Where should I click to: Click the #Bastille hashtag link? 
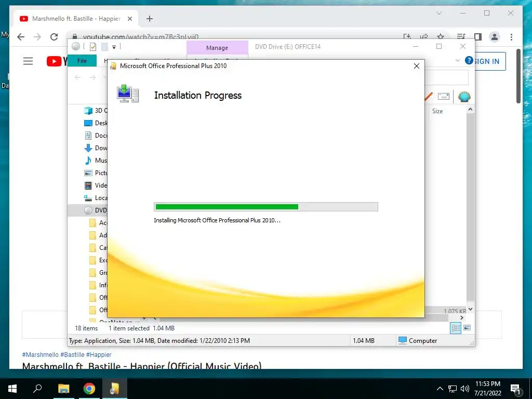pyautogui.click(x=72, y=354)
